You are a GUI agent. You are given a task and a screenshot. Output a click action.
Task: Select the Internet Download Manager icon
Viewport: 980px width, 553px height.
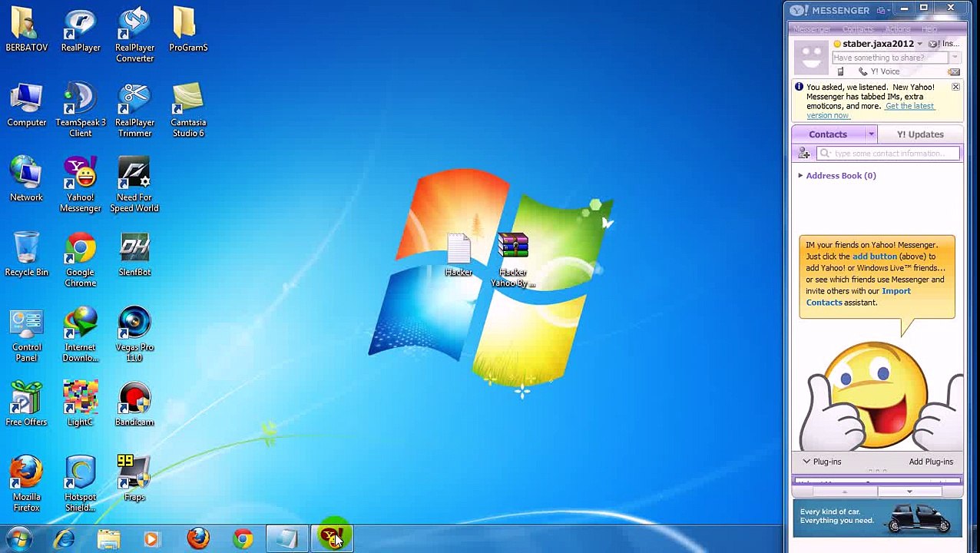coord(80,335)
